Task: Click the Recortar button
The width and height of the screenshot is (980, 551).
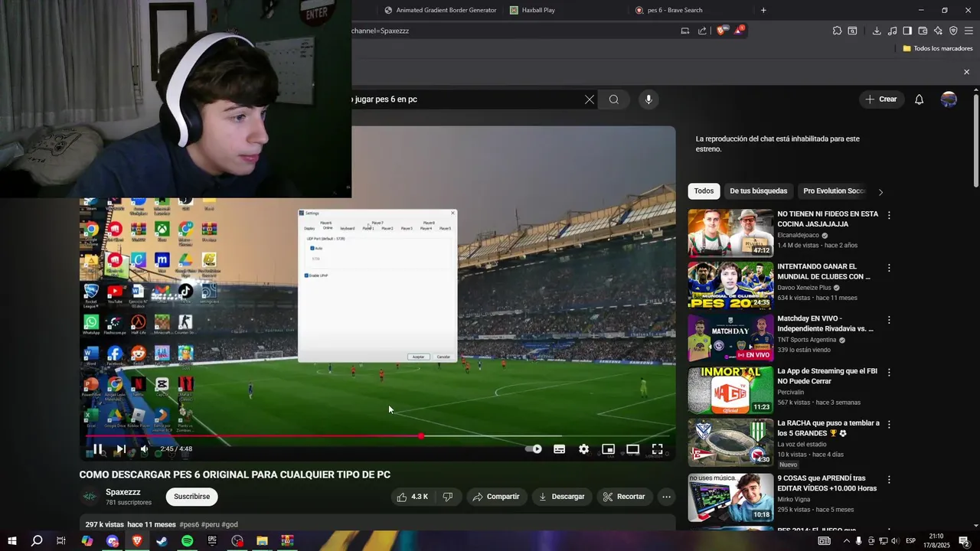Action: (x=624, y=497)
